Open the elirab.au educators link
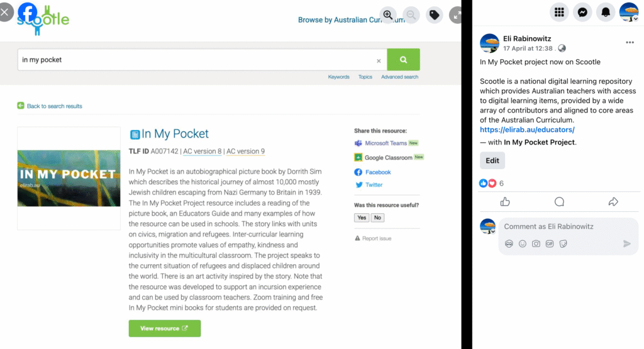The height and width of the screenshot is (349, 644). tap(527, 130)
